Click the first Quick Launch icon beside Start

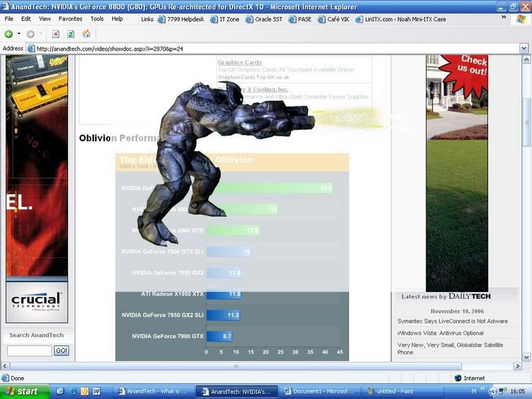point(60,391)
